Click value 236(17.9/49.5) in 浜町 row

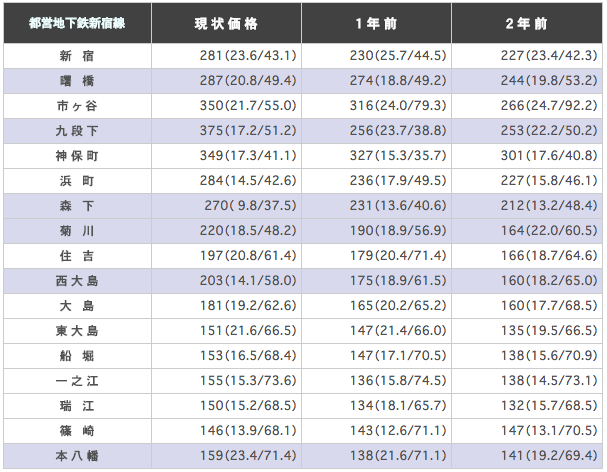pos(398,180)
